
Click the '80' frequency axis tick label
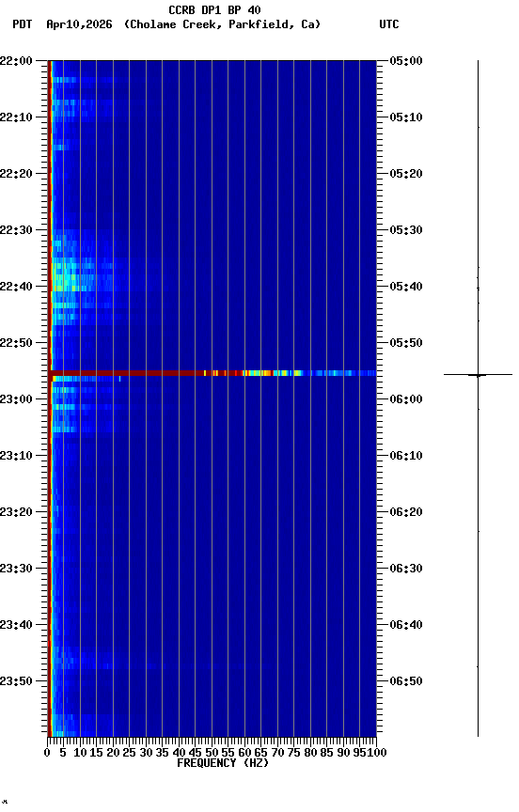(310, 754)
